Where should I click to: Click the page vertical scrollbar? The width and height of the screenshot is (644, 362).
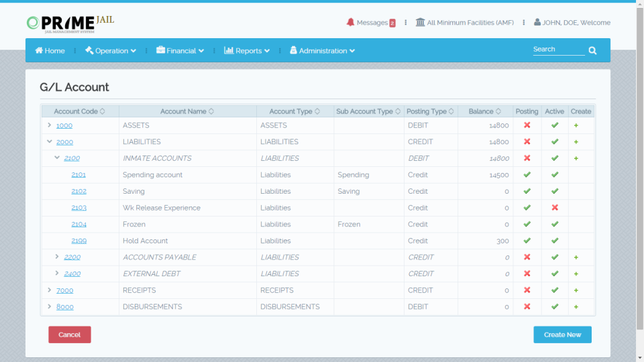(x=640, y=168)
